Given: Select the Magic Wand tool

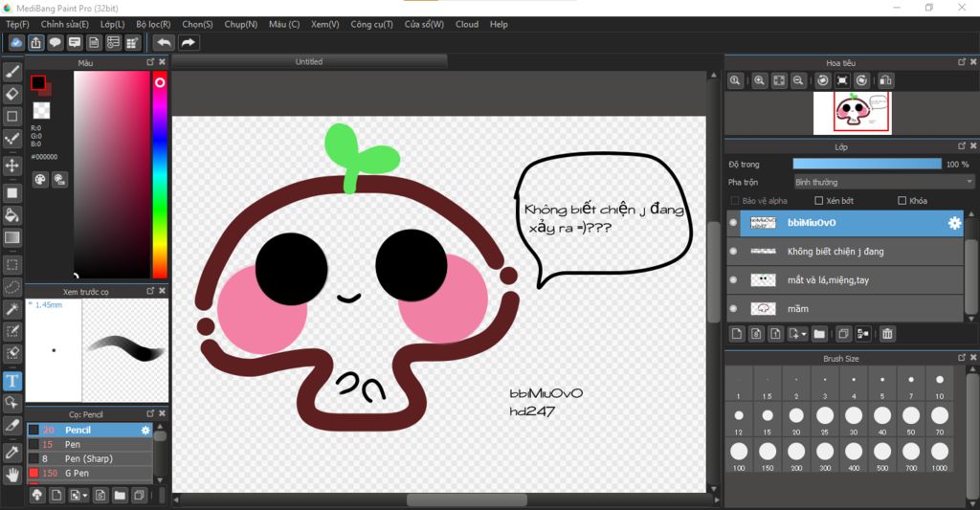Looking at the screenshot, I should tap(11, 309).
